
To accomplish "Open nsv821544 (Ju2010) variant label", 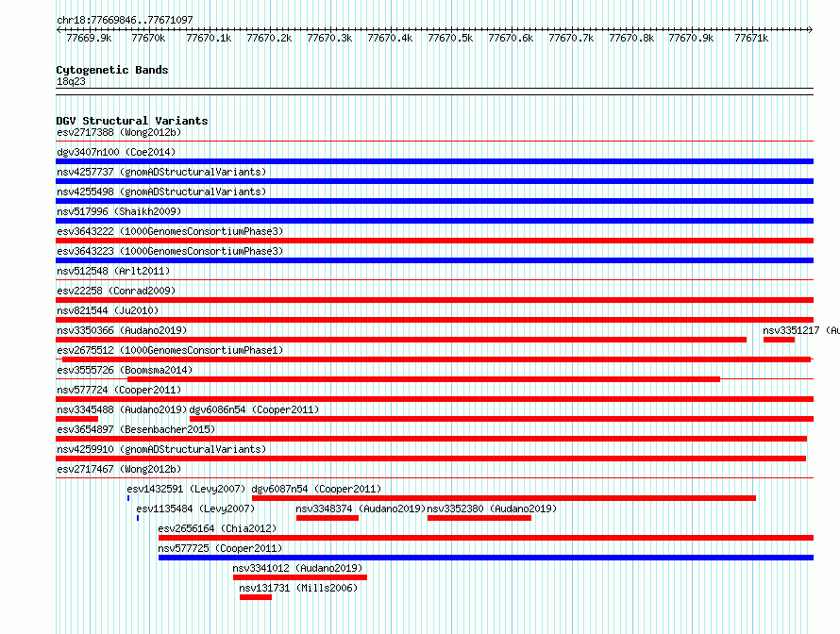I will (108, 310).
